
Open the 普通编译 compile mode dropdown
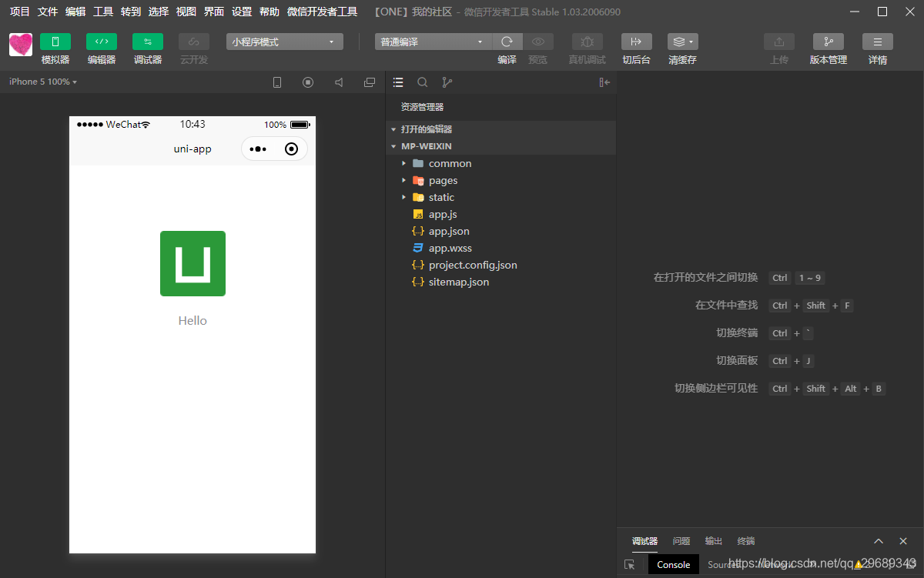coord(433,42)
